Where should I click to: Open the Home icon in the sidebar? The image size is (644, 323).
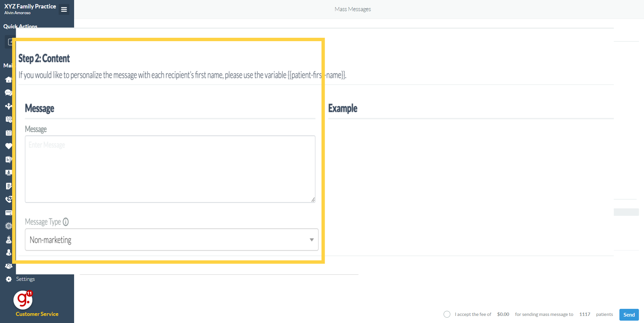[x=8, y=80]
